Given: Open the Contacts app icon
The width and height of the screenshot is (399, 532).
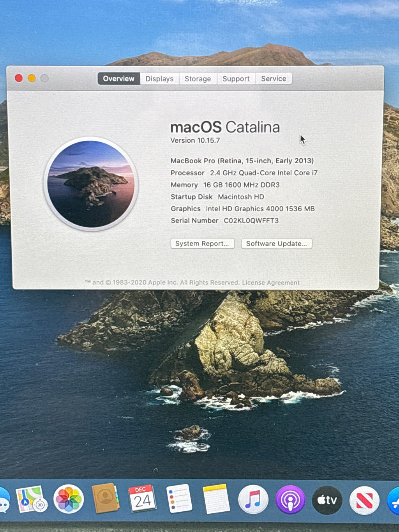Looking at the screenshot, I should 105,498.
